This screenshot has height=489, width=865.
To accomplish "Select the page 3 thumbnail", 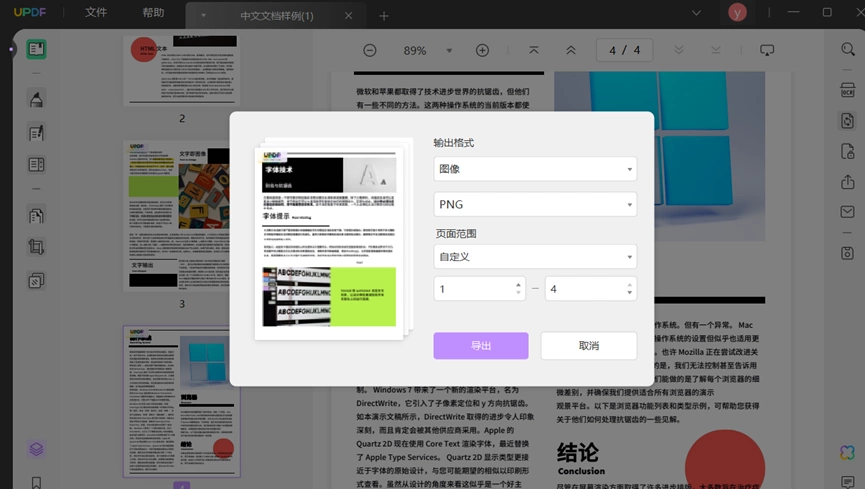I will (180, 215).
